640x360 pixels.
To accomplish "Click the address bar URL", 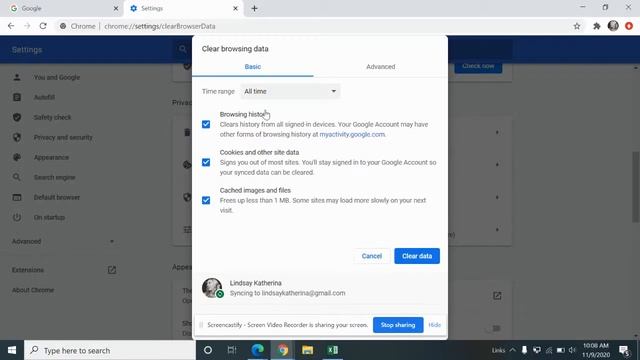I will tap(160, 26).
